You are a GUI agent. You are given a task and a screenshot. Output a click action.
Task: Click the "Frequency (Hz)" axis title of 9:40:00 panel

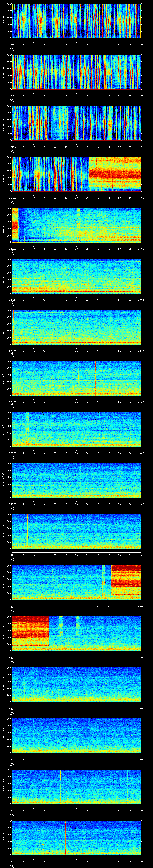coord(3,481)
